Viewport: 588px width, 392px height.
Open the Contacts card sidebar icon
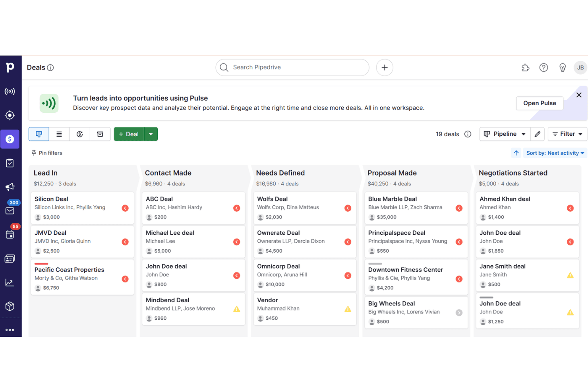[x=10, y=259]
